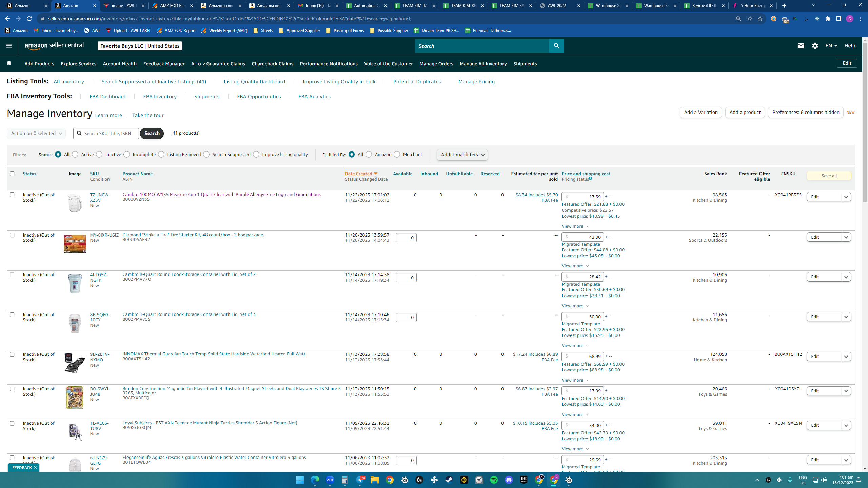Open Edit dropdown arrow for Cambro Measure Cup
Image resolution: width=868 pixels, height=488 pixels.
tap(846, 197)
